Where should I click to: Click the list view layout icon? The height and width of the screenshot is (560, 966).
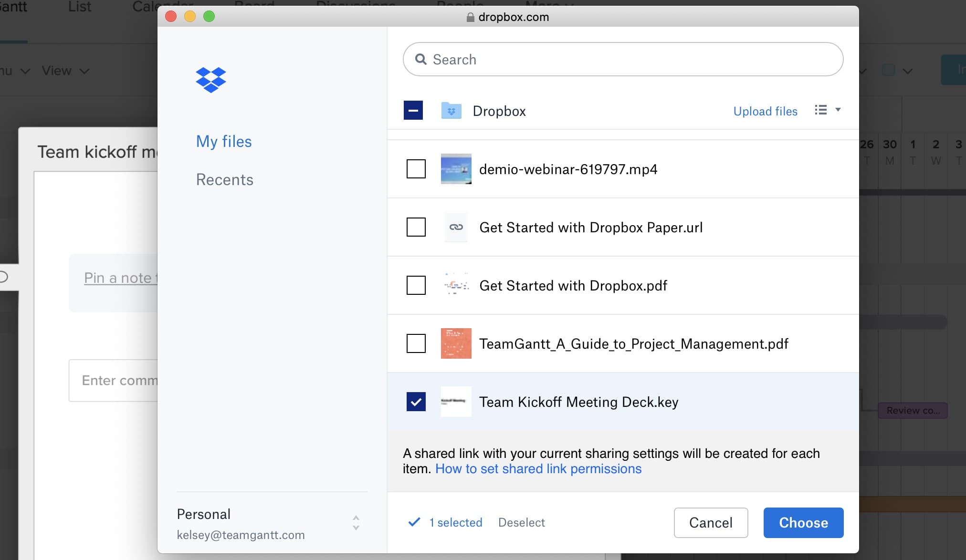[820, 110]
